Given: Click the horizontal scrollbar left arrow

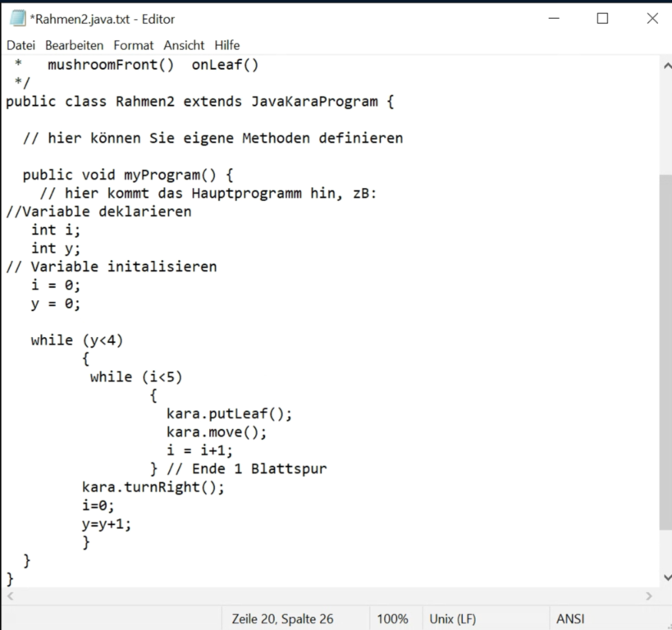Looking at the screenshot, I should point(9,596).
